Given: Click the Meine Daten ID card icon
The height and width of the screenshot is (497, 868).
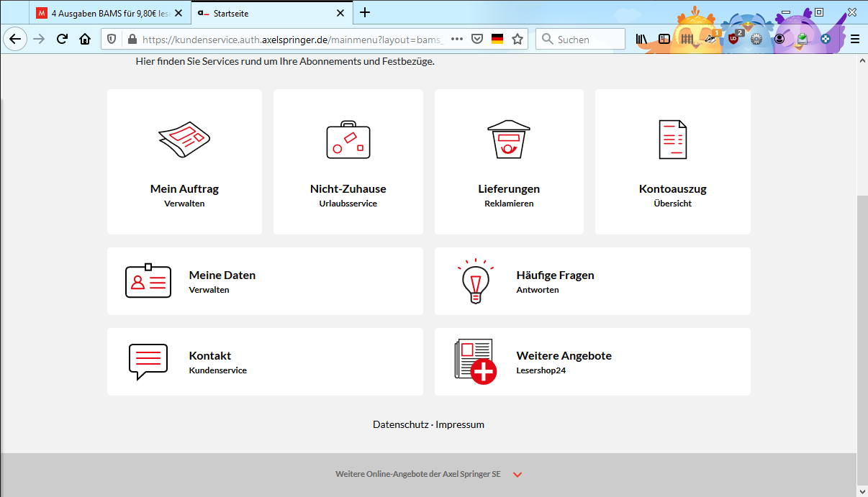Looking at the screenshot, I should (x=148, y=281).
